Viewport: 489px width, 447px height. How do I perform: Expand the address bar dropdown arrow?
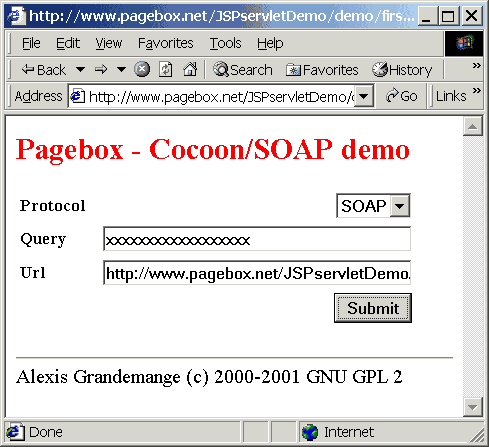[x=364, y=97]
